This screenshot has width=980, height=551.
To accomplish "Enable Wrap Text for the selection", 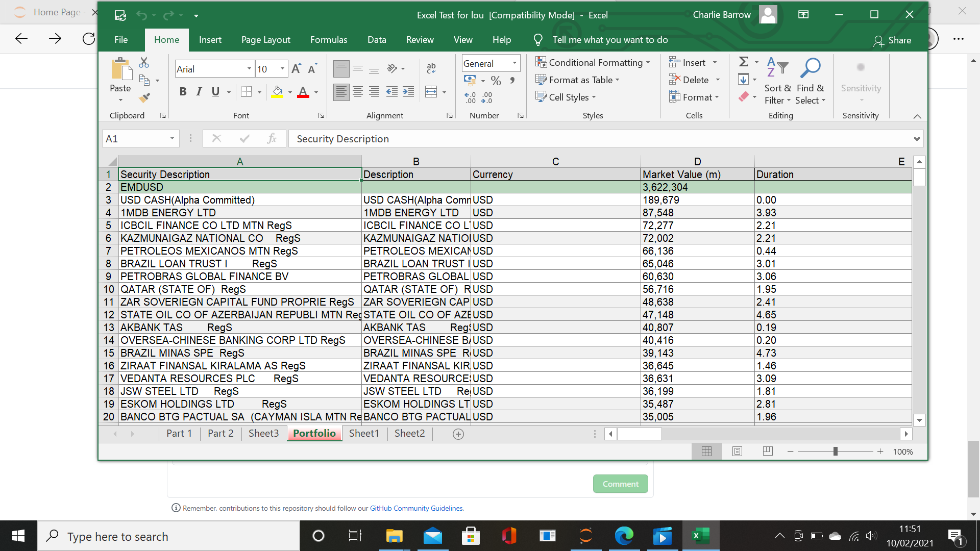I will click(x=430, y=68).
